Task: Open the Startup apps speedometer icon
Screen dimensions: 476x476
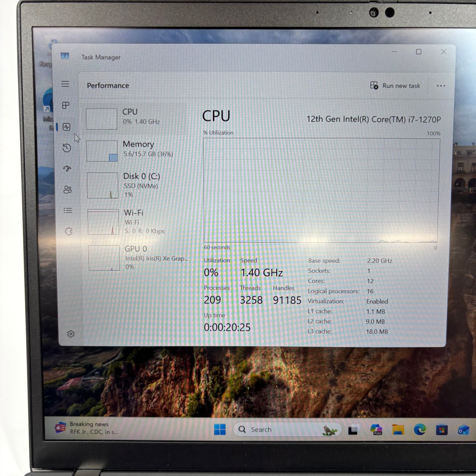Action: point(67,169)
